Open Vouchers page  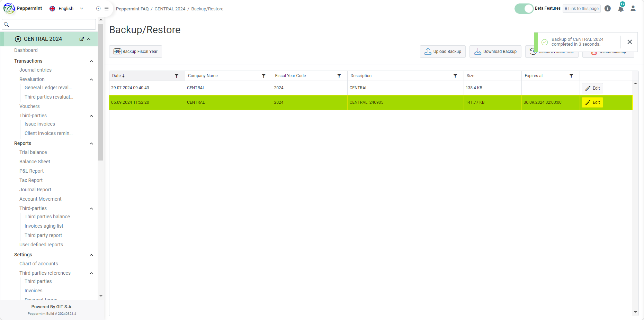tap(29, 106)
